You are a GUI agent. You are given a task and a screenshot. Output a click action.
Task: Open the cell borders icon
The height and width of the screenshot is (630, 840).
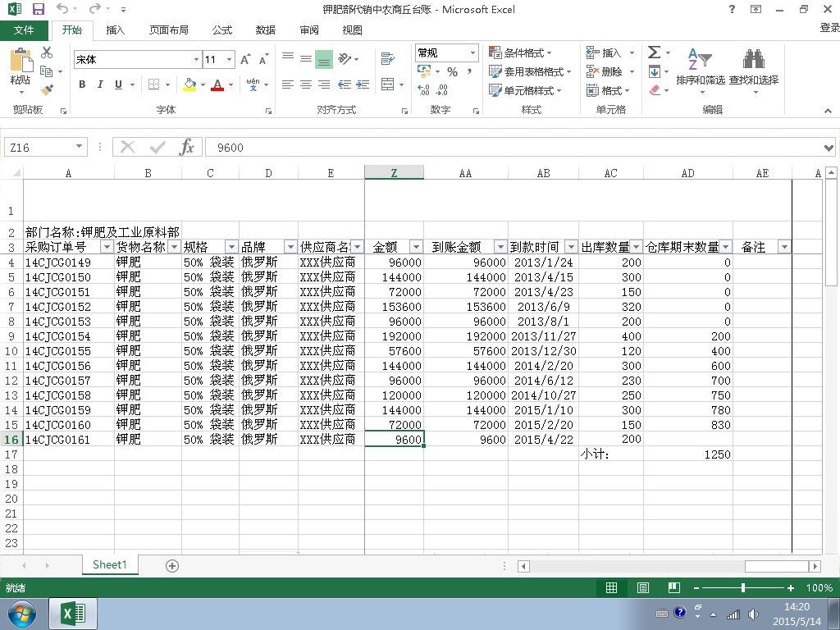153,84
